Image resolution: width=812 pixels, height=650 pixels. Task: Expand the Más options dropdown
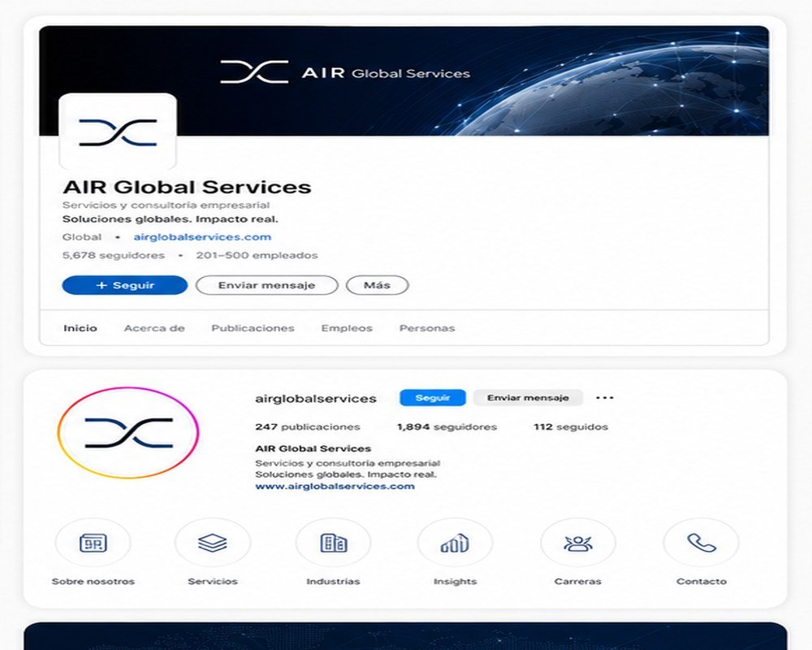point(377,285)
